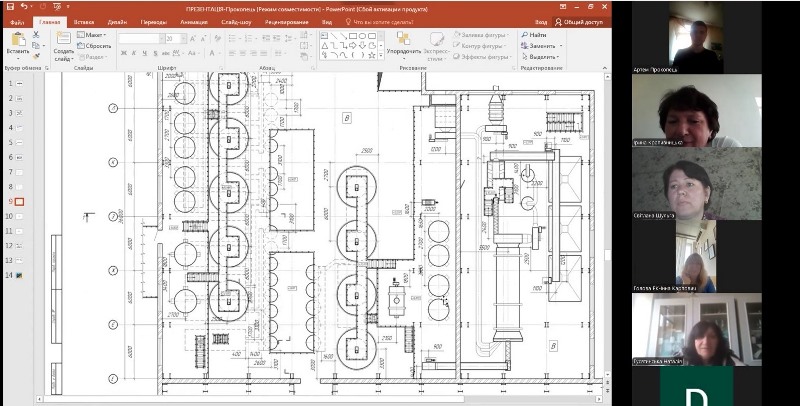Select the oval shape in shapes gallery
800x406 pixels.
[x=362, y=36]
